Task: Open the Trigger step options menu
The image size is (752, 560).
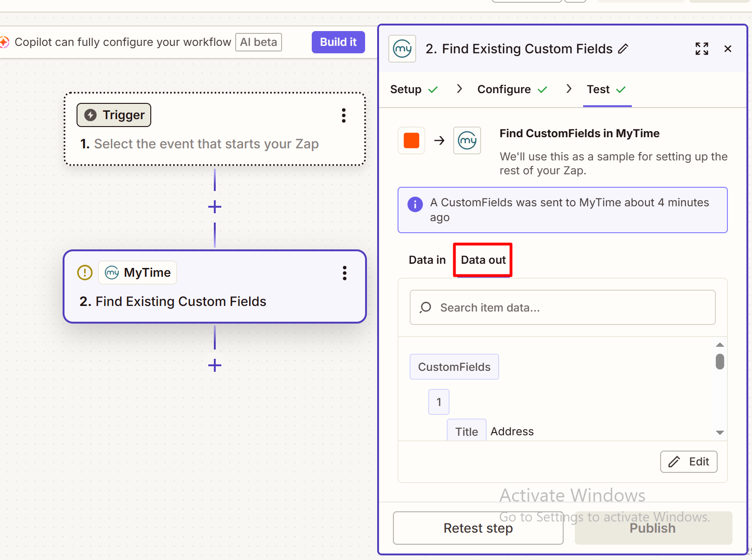Action: point(344,115)
